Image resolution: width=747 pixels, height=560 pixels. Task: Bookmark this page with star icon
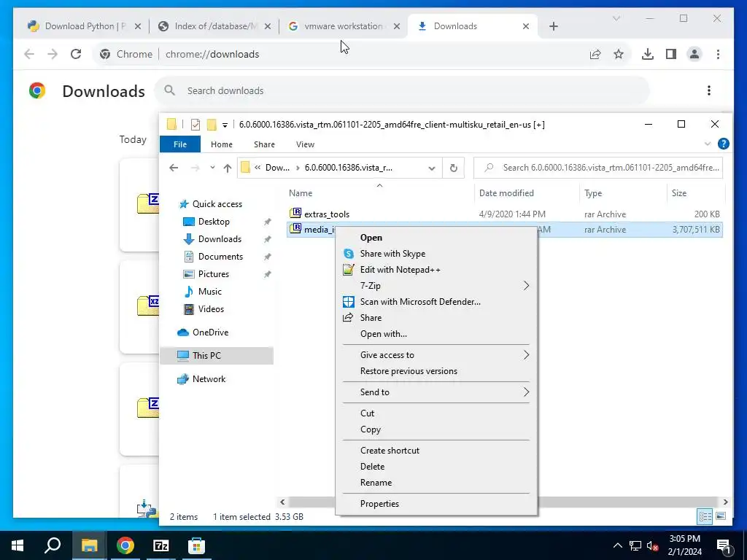[619, 54]
